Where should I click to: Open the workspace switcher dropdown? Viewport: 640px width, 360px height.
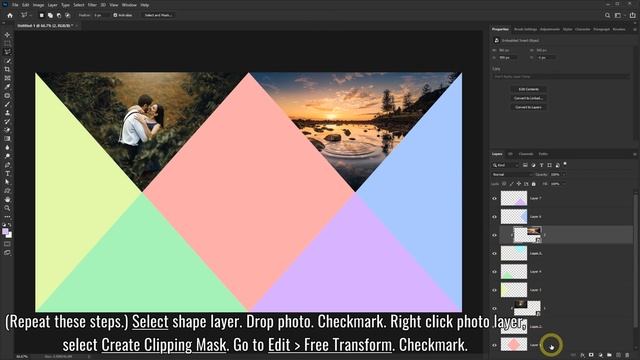click(619, 15)
